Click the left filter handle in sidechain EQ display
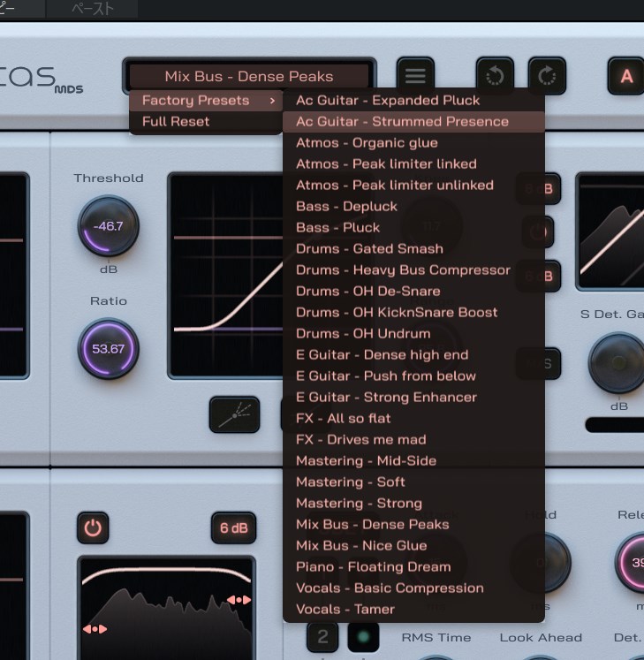This screenshot has height=660, width=644. point(95,628)
